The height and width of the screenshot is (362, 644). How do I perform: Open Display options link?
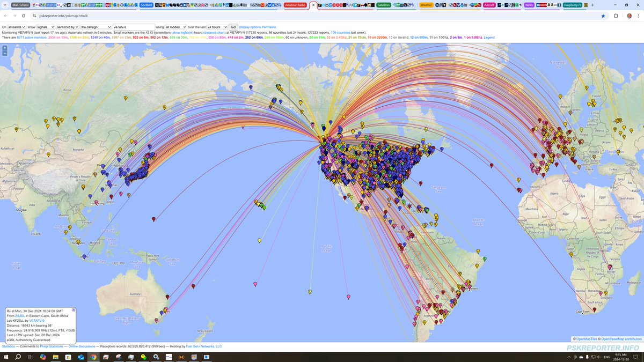250,27
